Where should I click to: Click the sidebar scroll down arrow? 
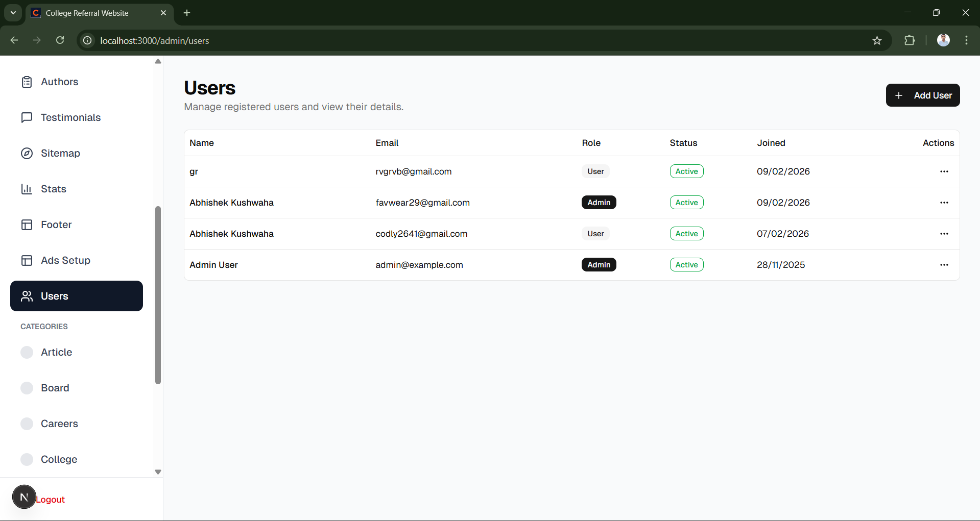tap(158, 472)
